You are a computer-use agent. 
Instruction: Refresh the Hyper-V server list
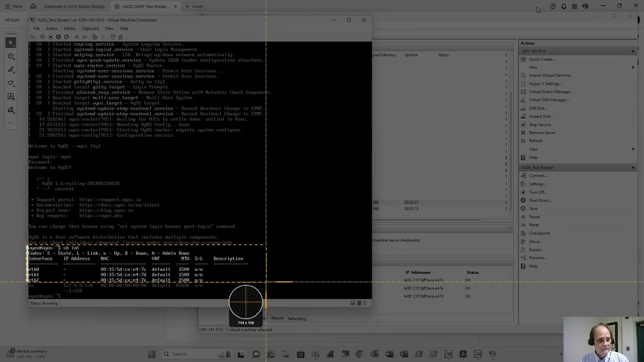(x=535, y=141)
